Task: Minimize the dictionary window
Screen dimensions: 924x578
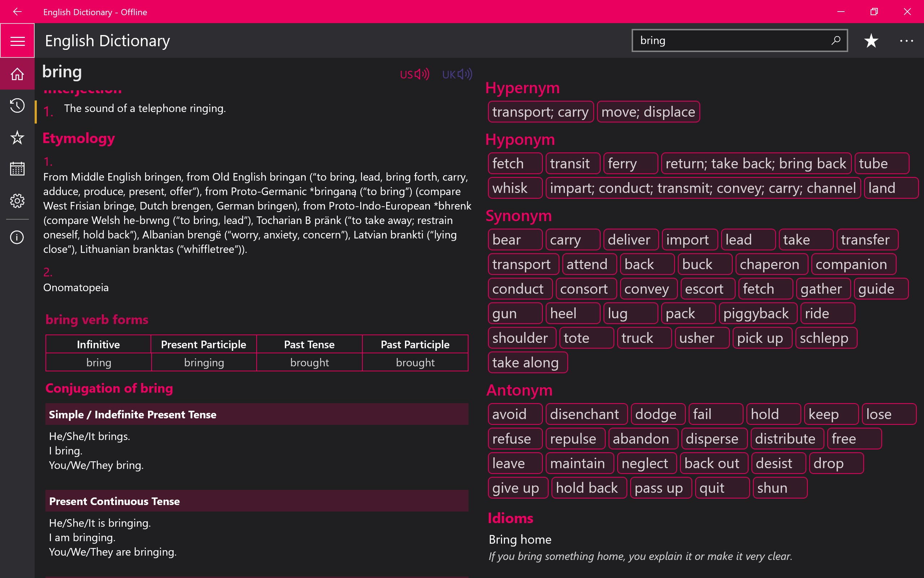Action: click(x=841, y=12)
